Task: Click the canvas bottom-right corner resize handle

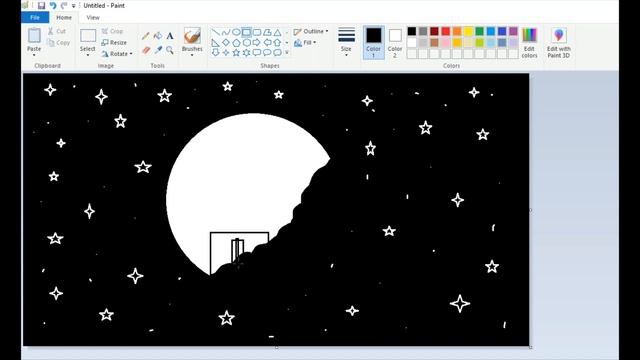Action: pyautogui.click(x=530, y=347)
